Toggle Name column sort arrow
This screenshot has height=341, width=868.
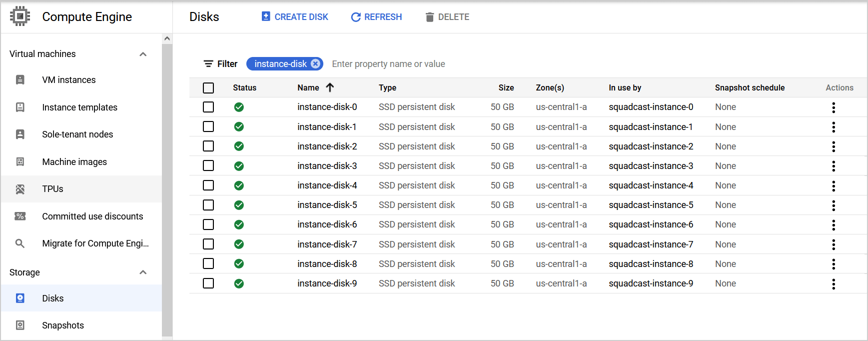(x=330, y=87)
